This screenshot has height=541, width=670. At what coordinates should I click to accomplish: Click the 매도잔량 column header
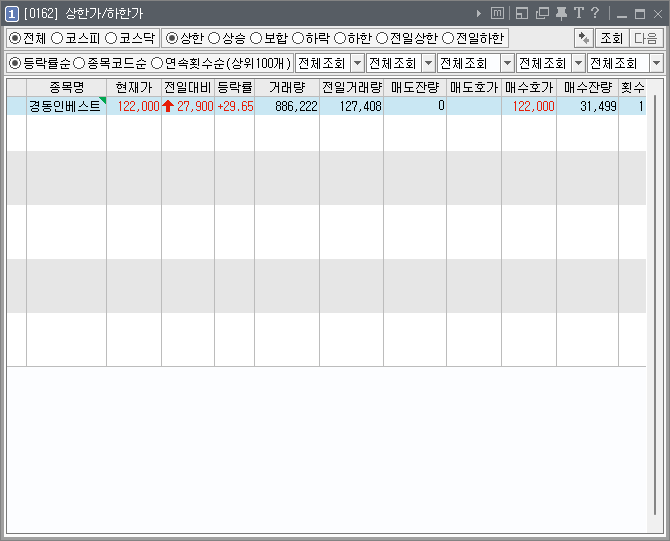(x=415, y=88)
